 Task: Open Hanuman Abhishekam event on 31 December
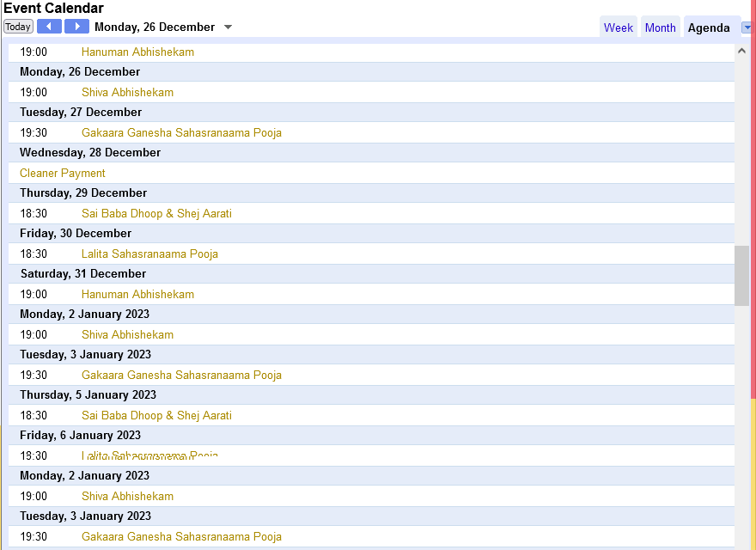point(137,294)
